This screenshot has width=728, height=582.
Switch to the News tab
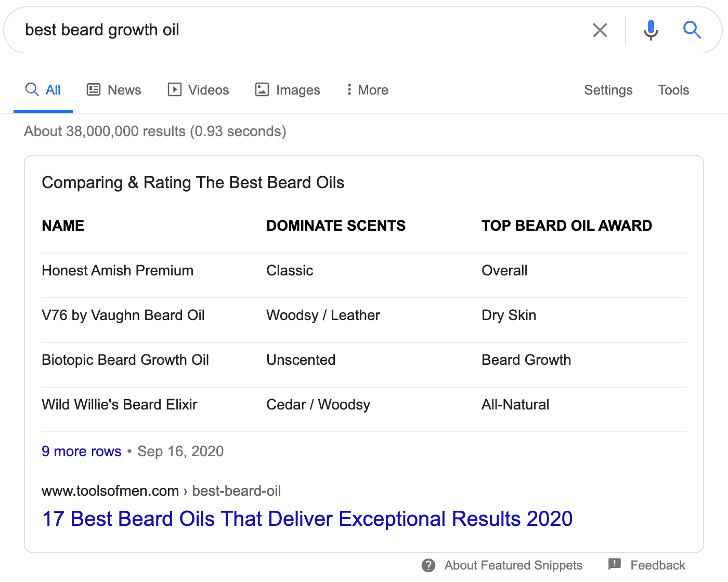click(x=124, y=90)
